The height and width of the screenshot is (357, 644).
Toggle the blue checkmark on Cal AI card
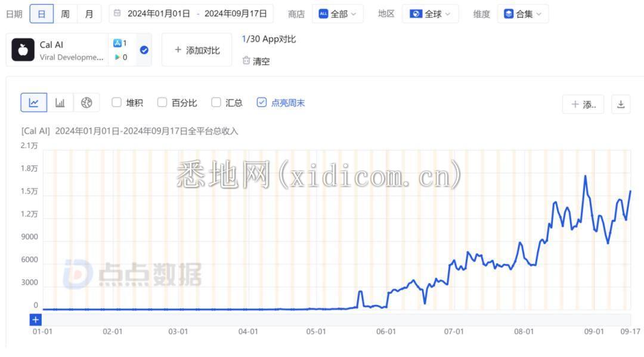click(x=144, y=50)
